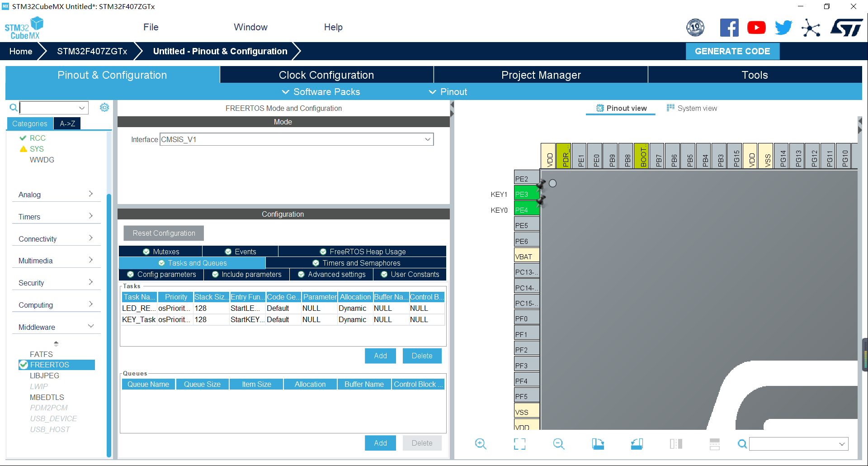Open the ST community network icon
This screenshot has height=466, width=868.
811,28
